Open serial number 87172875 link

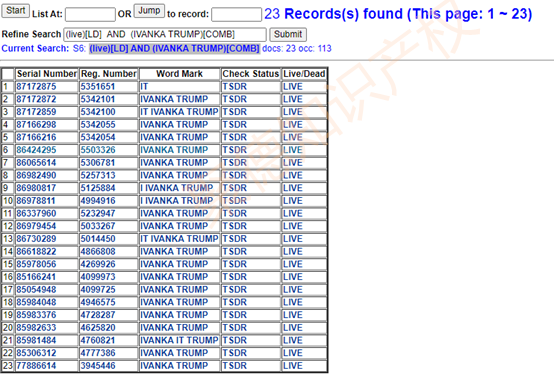click(36, 87)
